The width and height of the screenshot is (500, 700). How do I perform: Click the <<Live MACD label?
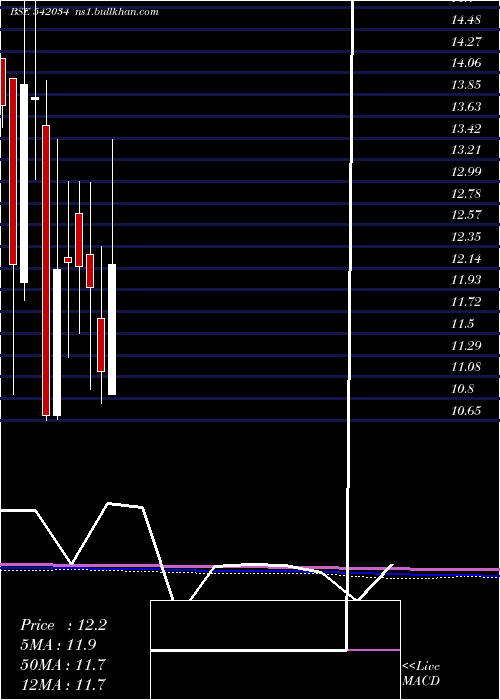tap(421, 674)
